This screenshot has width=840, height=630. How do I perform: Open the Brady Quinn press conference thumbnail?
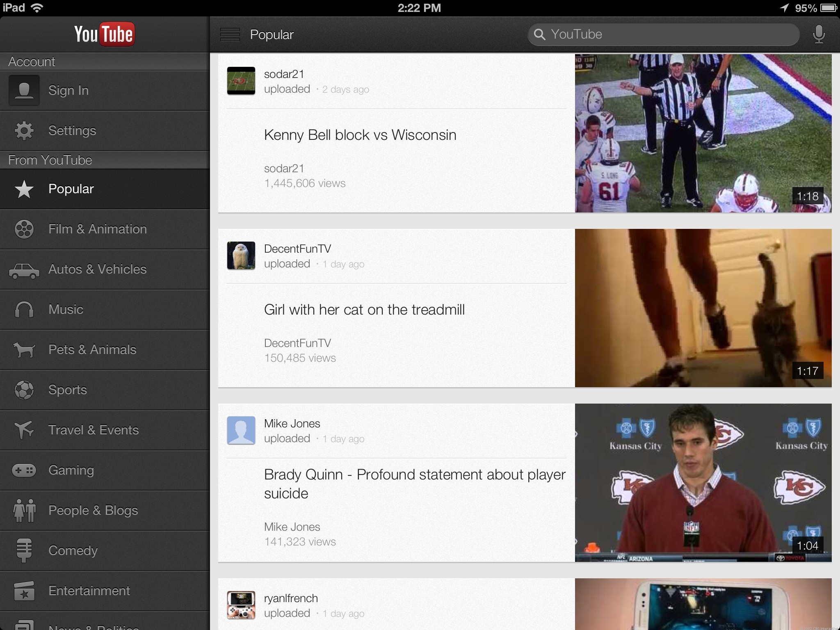(703, 483)
